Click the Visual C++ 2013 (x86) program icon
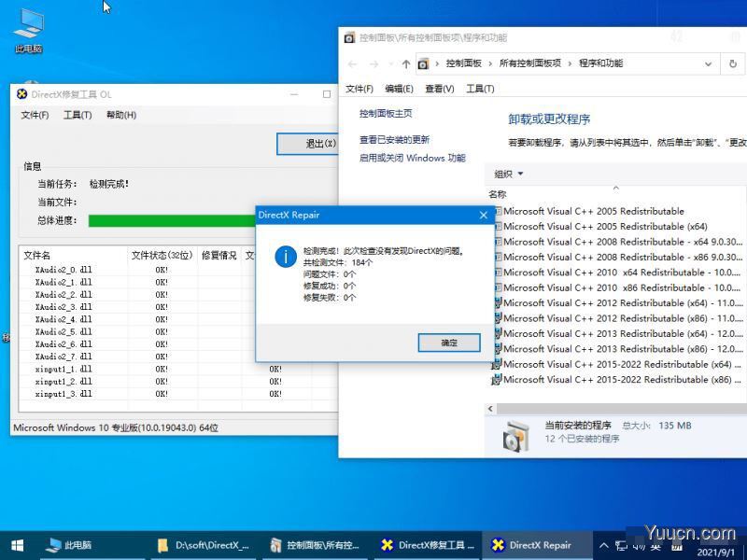The image size is (747, 560). (x=498, y=349)
